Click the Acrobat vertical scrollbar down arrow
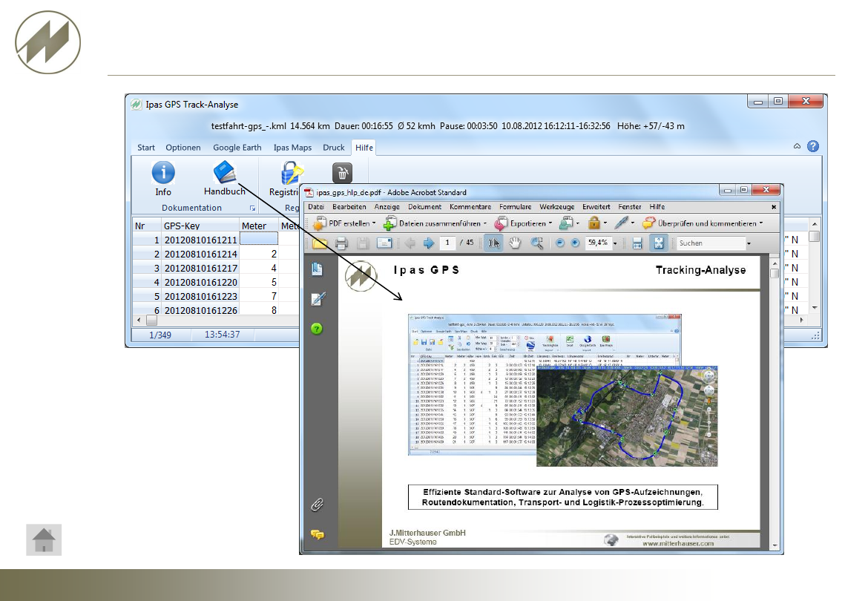The image size is (868, 601). [x=775, y=545]
